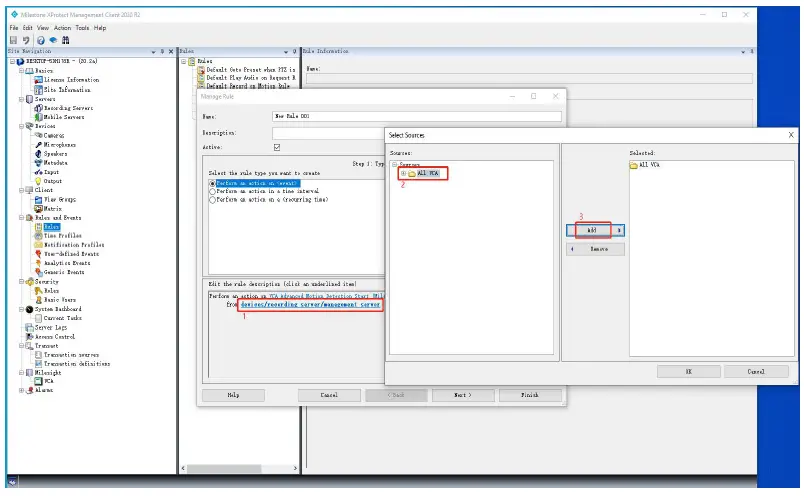Select Generic Events node

click(x=64, y=272)
